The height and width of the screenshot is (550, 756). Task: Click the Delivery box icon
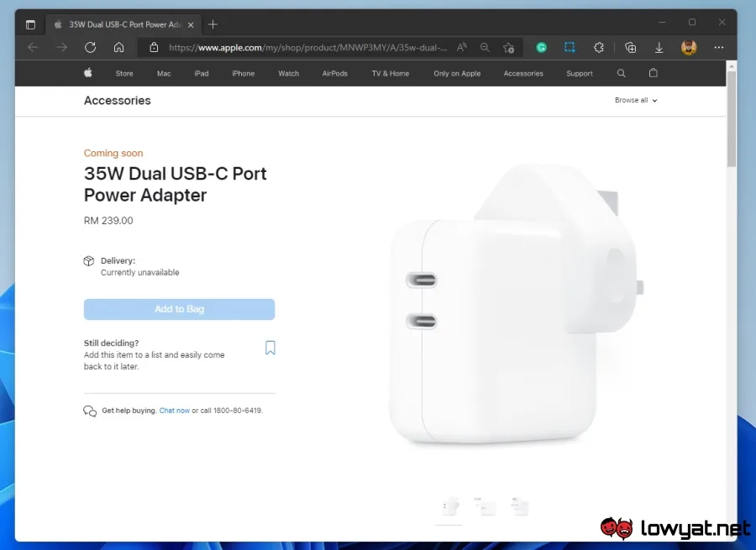(x=89, y=261)
